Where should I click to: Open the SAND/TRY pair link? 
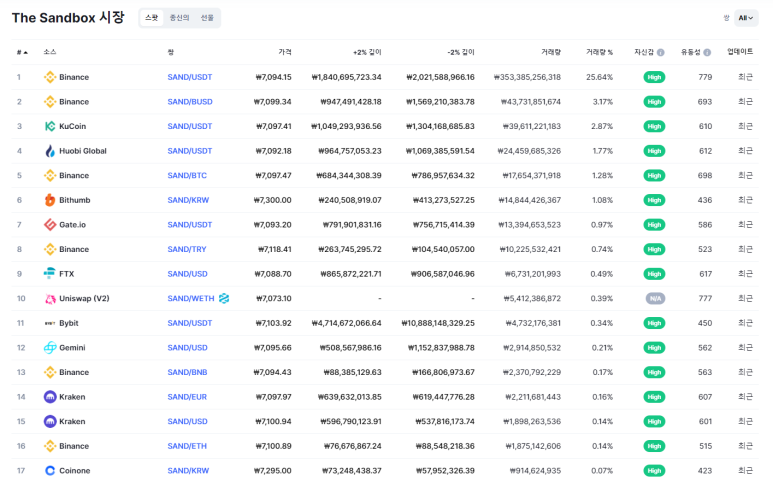pyautogui.click(x=187, y=249)
